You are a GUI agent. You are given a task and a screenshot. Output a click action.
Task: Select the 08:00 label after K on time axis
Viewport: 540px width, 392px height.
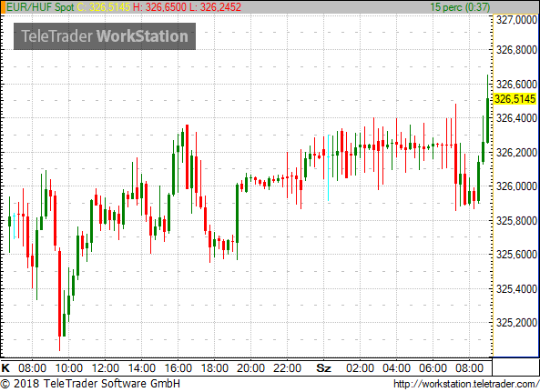pos(32,368)
